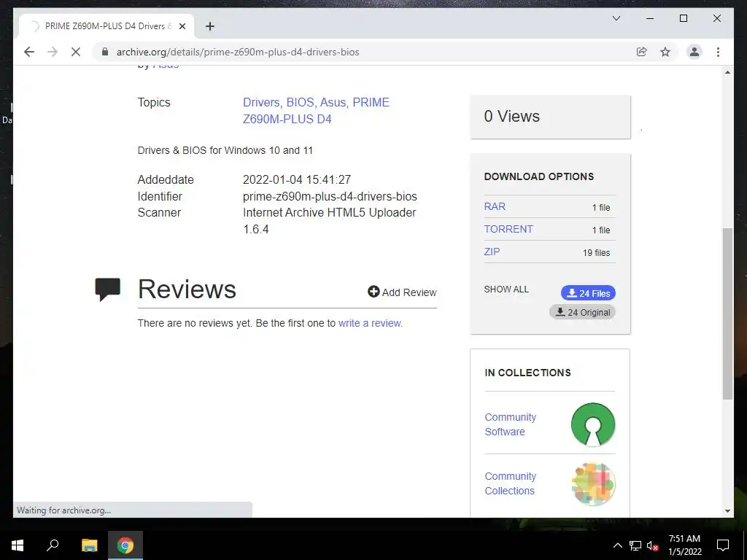Open the Drivers topic link

click(261, 102)
